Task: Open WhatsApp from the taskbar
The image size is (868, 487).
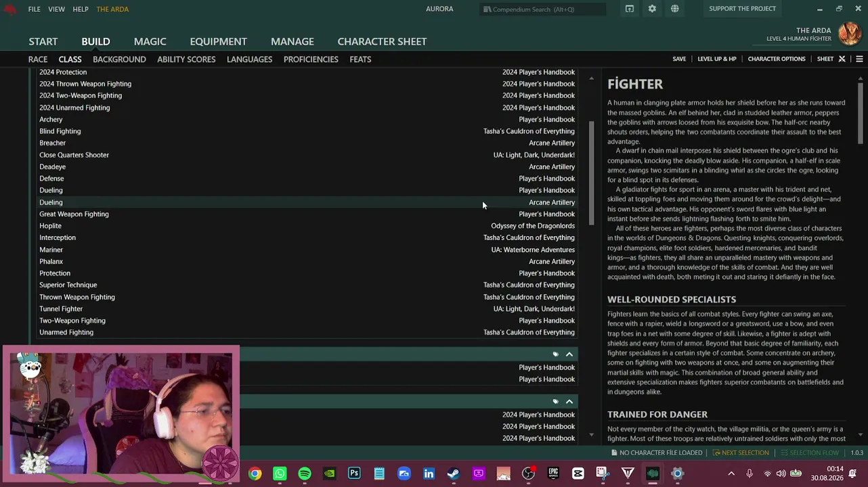Action: coord(280,473)
